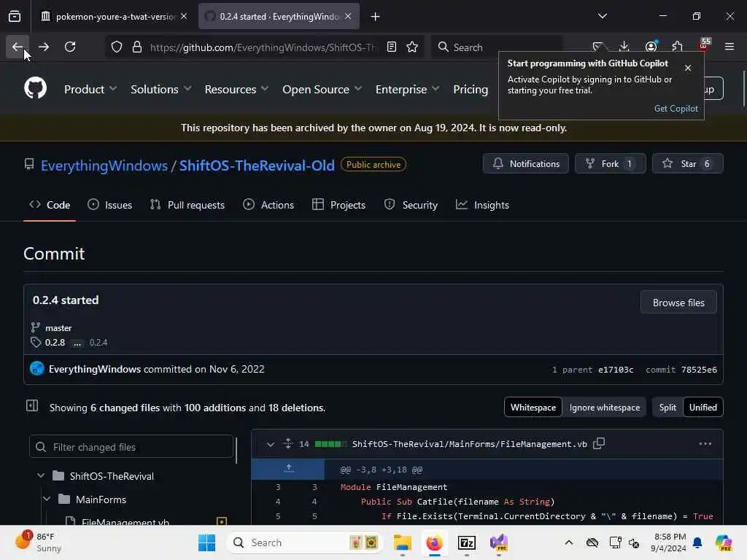
Task: Focus the Firefox Search box
Action: (x=497, y=47)
